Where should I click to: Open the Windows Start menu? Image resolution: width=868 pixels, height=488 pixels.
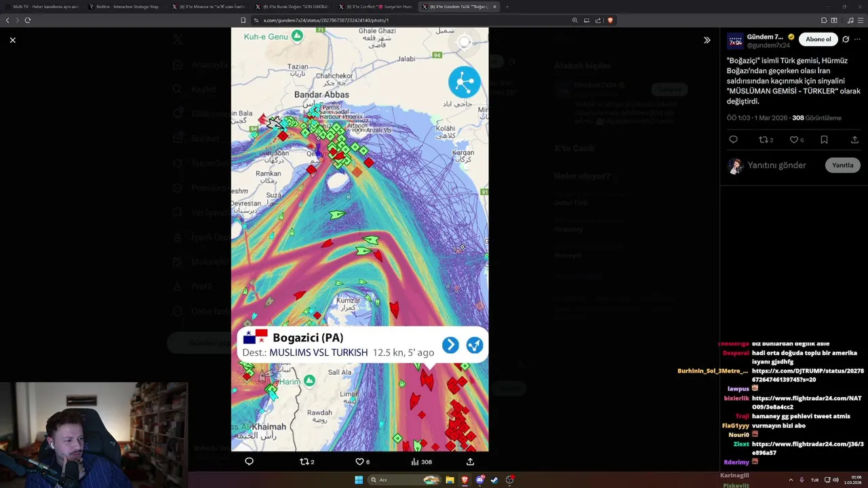click(359, 480)
